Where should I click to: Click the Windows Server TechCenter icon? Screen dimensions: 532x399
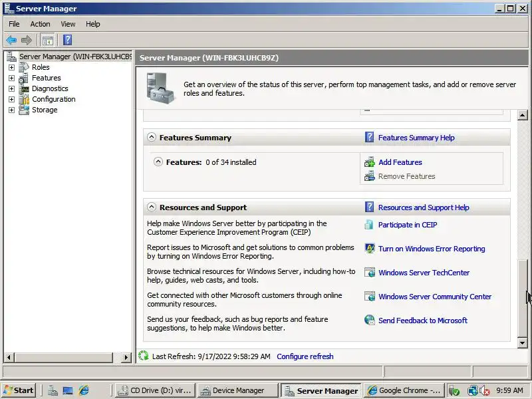coord(370,273)
